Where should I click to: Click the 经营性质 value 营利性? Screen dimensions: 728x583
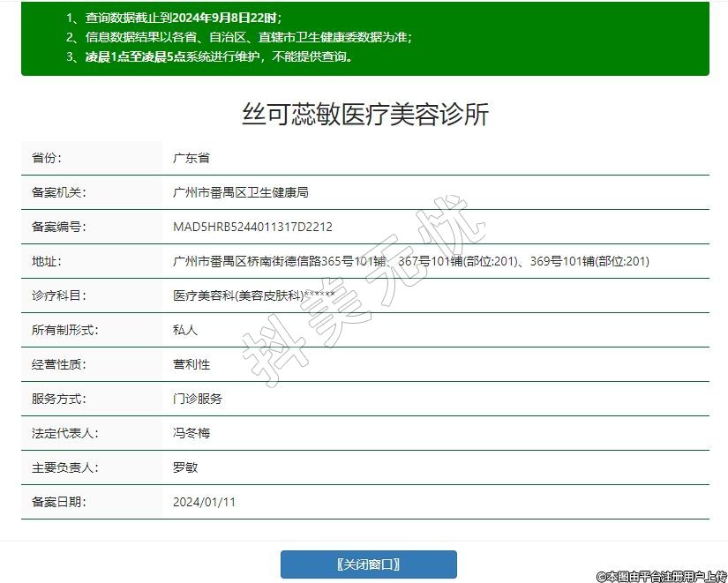191,364
